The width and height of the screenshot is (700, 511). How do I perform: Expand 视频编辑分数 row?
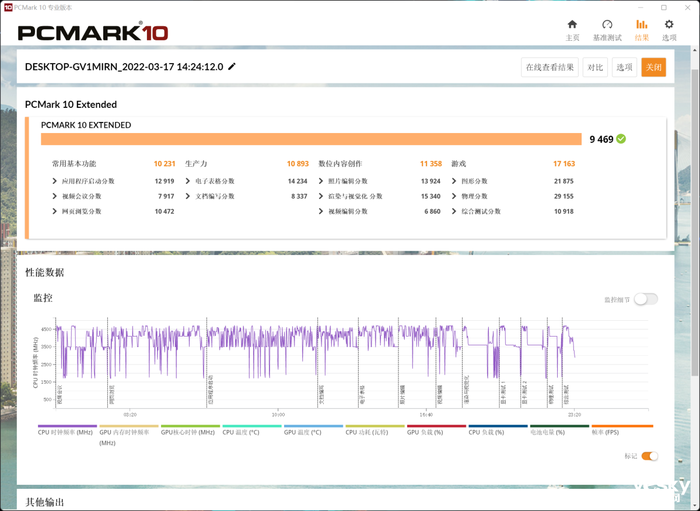pos(321,212)
